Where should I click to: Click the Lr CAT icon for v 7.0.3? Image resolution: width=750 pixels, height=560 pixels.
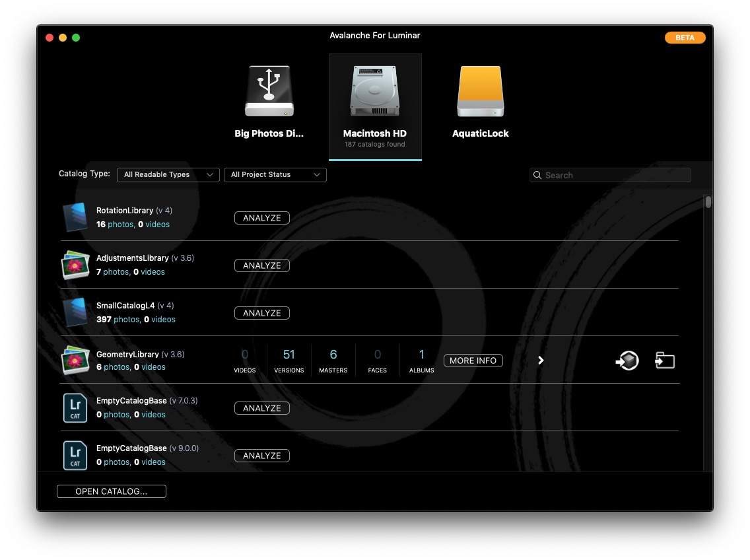click(x=75, y=408)
